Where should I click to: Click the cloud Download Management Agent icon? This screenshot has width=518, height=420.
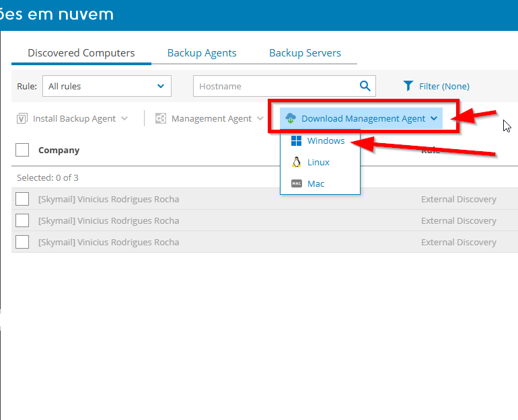point(291,118)
